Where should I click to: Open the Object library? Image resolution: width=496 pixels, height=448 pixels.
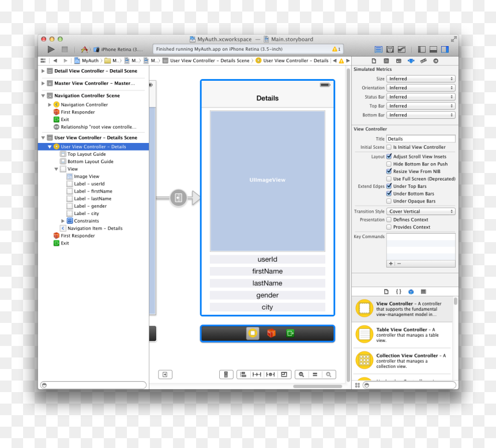[x=411, y=292]
